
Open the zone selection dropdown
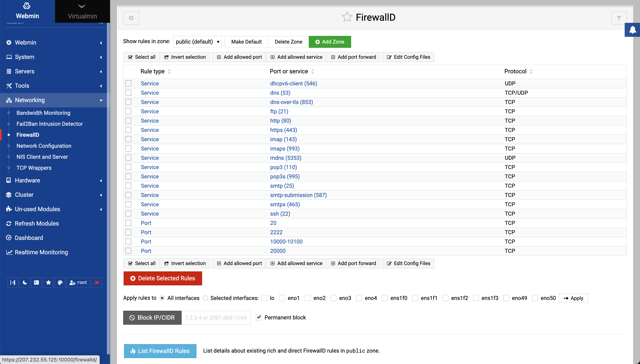pyautogui.click(x=197, y=41)
